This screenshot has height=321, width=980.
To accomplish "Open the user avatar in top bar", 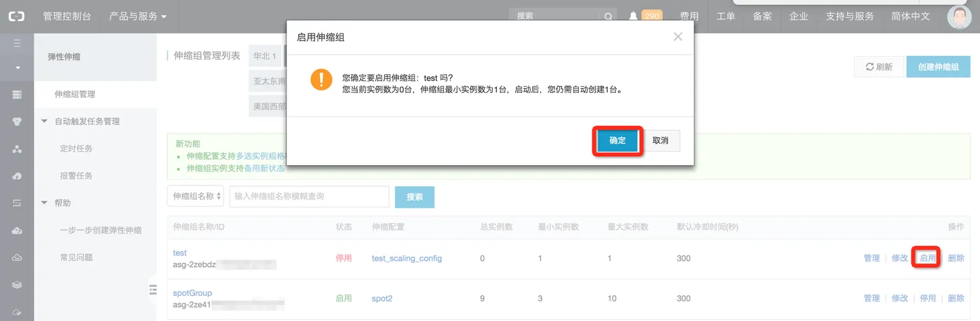I will point(959,16).
